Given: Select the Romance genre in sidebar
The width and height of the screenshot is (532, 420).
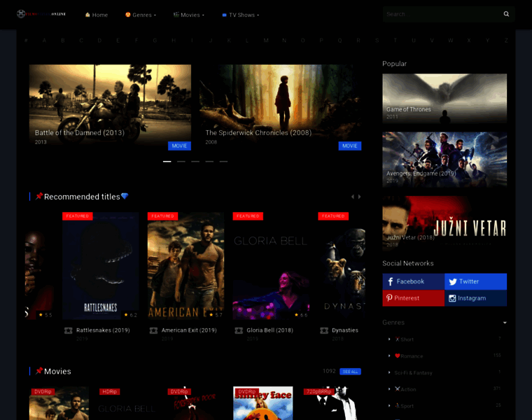Looking at the screenshot, I should [x=409, y=356].
